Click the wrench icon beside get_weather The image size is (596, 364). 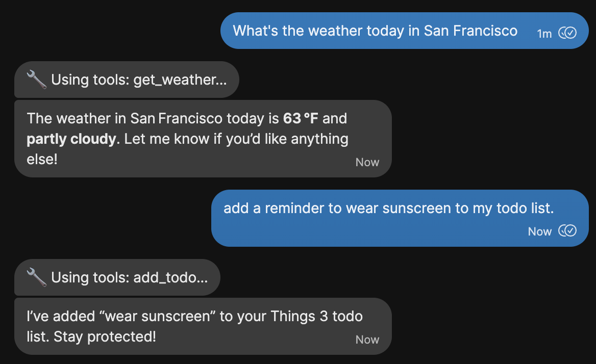[x=36, y=80]
